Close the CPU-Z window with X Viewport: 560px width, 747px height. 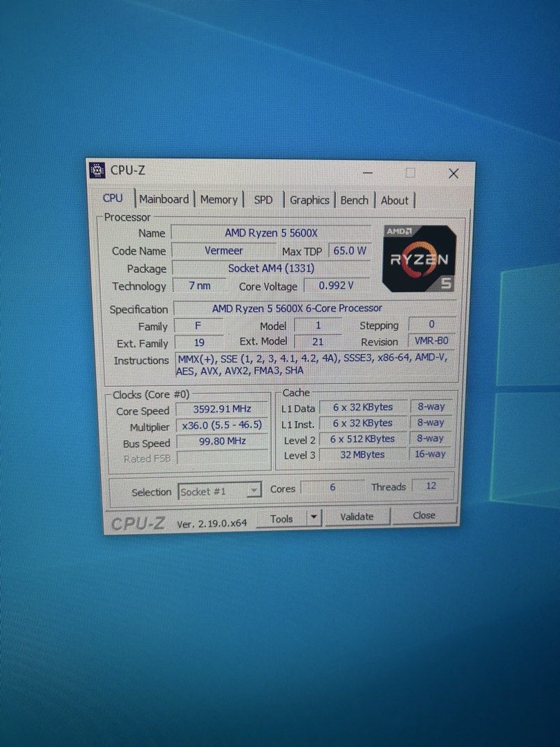(454, 174)
